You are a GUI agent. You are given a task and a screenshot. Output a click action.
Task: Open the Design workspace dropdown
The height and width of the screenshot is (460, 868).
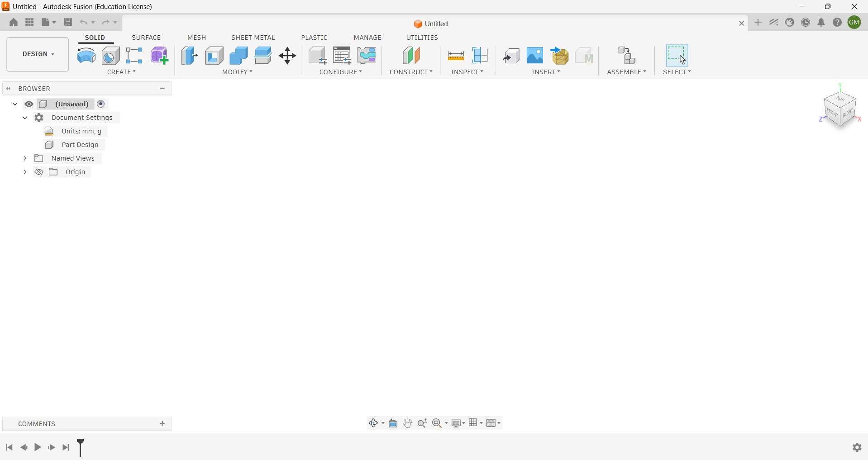[x=38, y=54]
